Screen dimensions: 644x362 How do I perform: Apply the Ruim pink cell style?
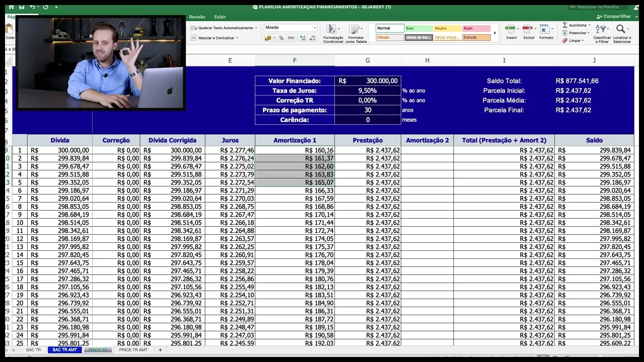click(476, 28)
